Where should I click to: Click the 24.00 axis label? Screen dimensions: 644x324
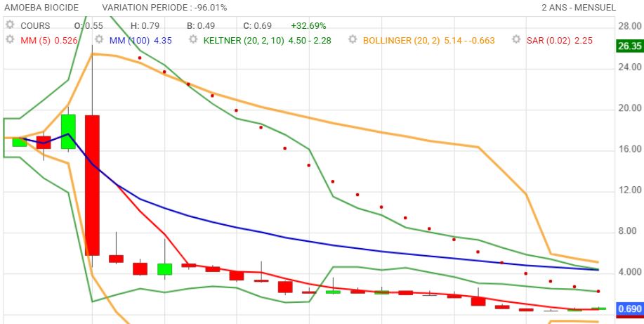coord(630,67)
